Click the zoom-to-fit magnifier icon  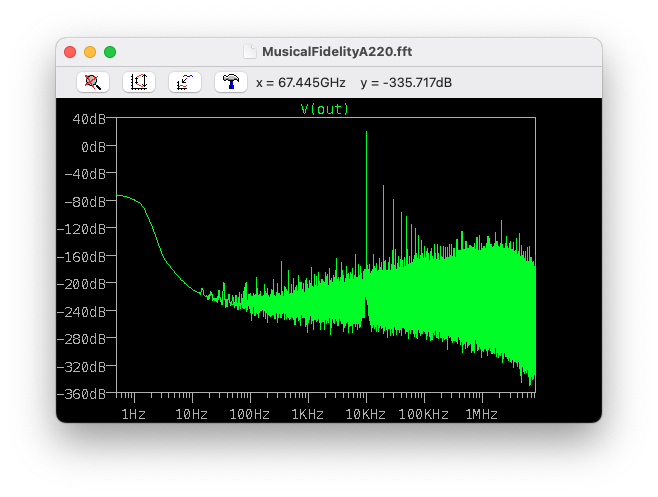93,82
